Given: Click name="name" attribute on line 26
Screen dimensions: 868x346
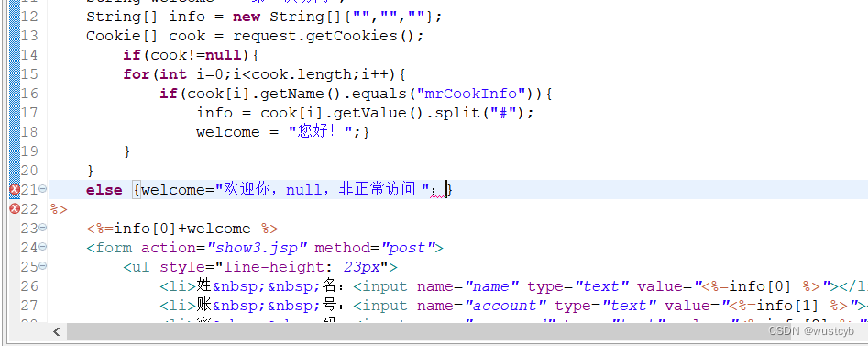Looking at the screenshot, I should pyautogui.click(x=467, y=286).
